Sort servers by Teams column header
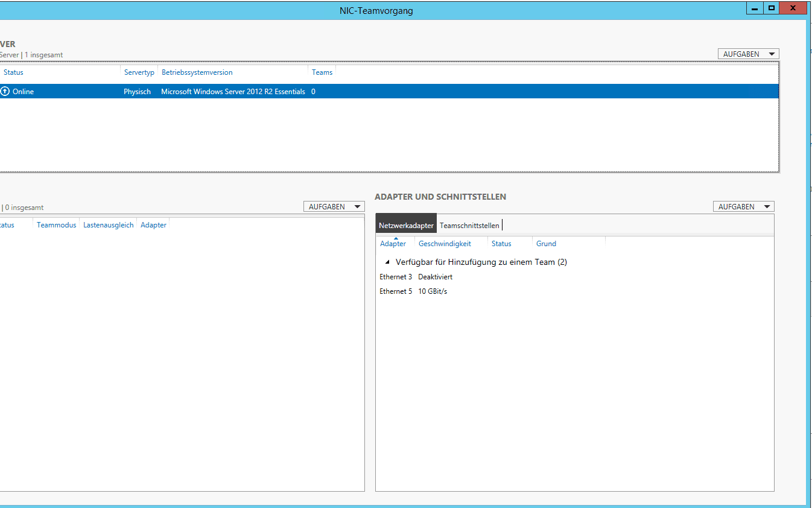Viewport: 812px width, 508px height. pyautogui.click(x=322, y=72)
